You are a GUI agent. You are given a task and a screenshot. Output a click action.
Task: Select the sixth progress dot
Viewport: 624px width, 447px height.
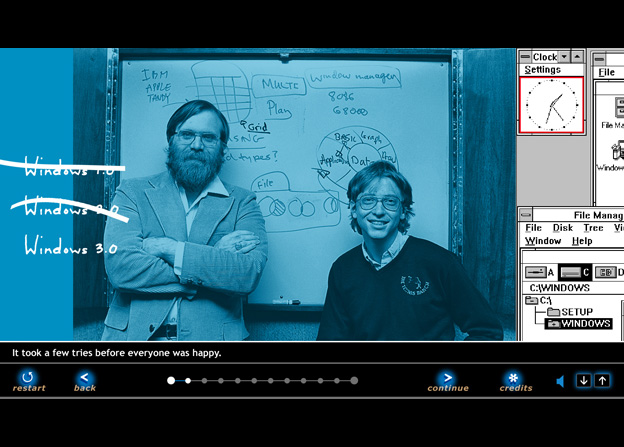tap(254, 381)
